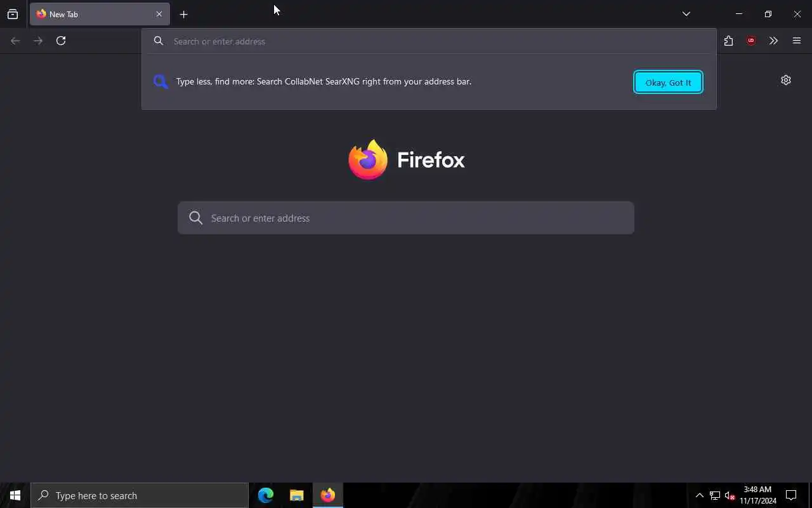
Task: Click the magnifier icon in address bar
Action: click(x=159, y=41)
